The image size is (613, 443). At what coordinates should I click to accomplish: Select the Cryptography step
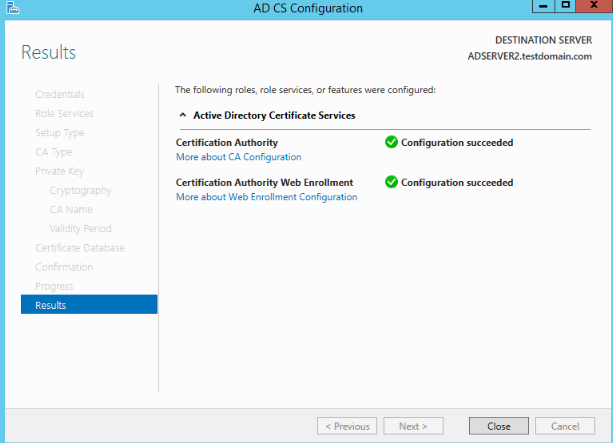coord(80,190)
